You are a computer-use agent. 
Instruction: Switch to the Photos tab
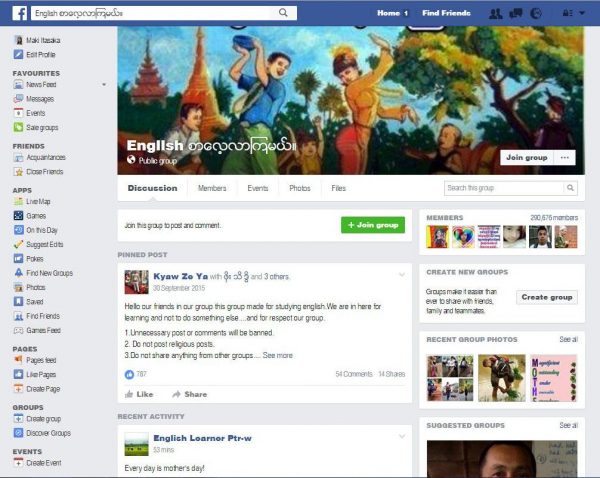coord(300,188)
